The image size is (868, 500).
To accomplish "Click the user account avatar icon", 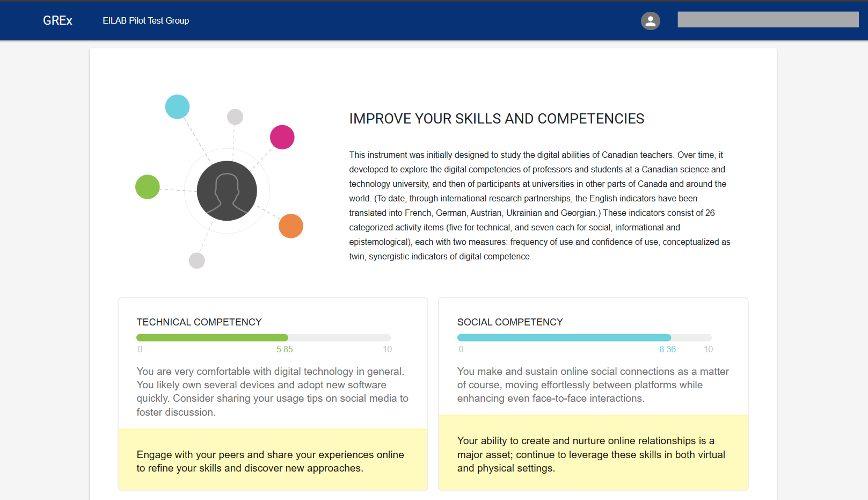I will 650,21.
